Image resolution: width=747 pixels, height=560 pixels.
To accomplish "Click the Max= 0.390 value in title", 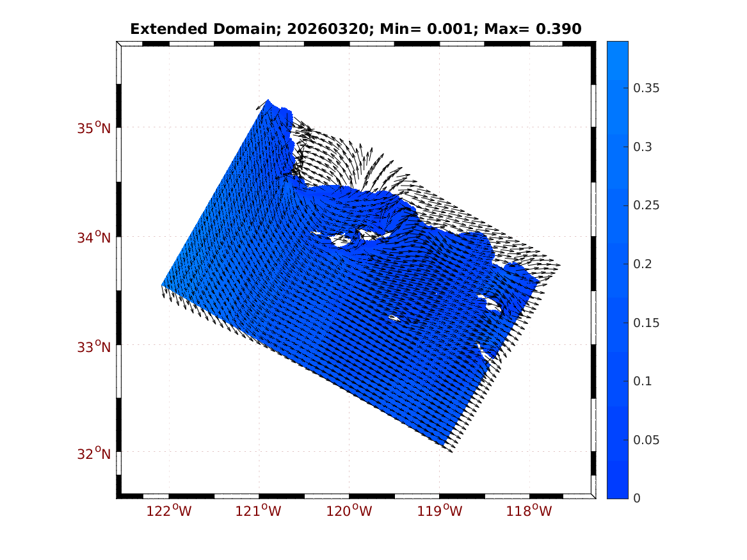I will [x=544, y=29].
